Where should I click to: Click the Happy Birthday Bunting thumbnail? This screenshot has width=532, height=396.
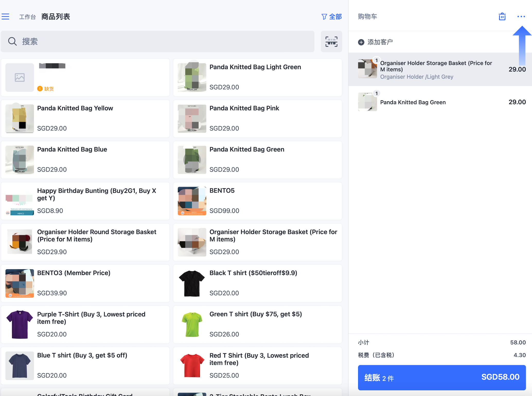pos(20,201)
